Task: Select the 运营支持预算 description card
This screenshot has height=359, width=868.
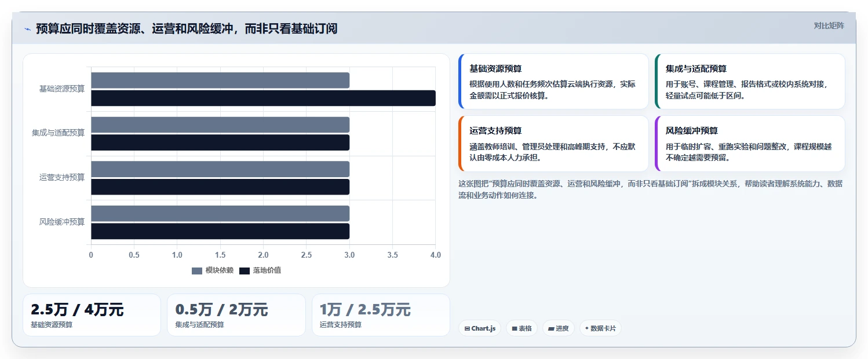Action: pyautogui.click(x=553, y=144)
